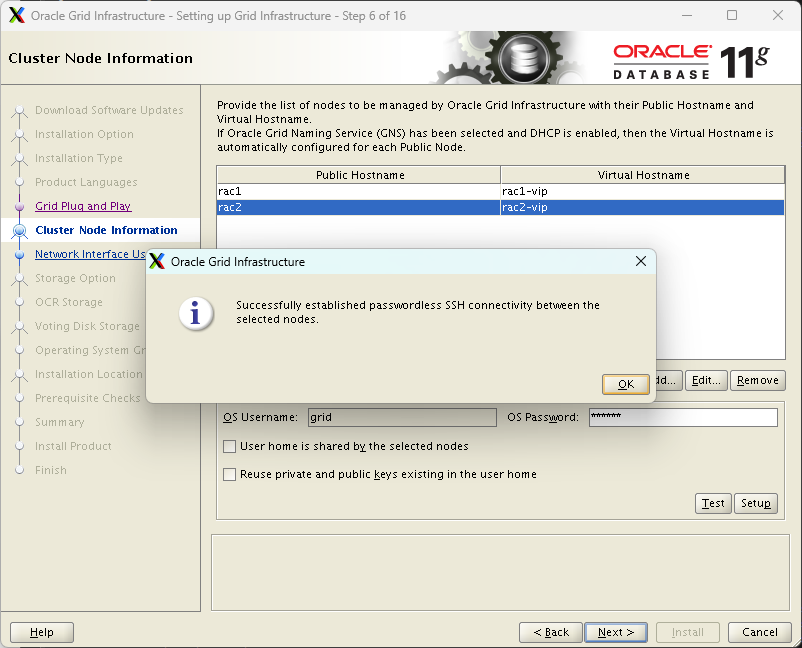The height and width of the screenshot is (648, 802).
Task: Select the rac1 public hostname row
Action: 359,191
